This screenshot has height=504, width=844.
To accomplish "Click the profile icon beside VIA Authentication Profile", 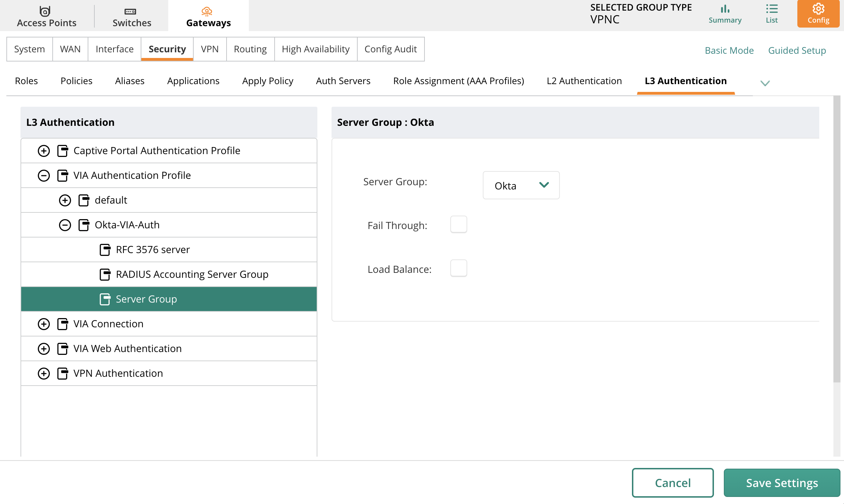I will pos(63,175).
